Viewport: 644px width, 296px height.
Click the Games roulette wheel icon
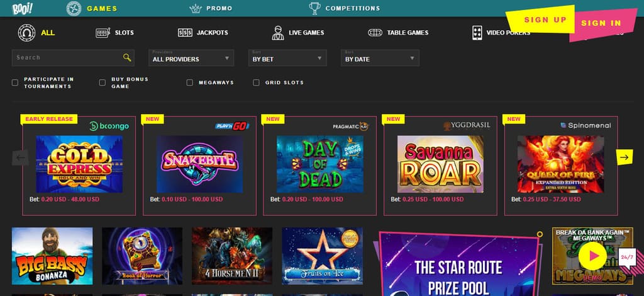tap(74, 8)
